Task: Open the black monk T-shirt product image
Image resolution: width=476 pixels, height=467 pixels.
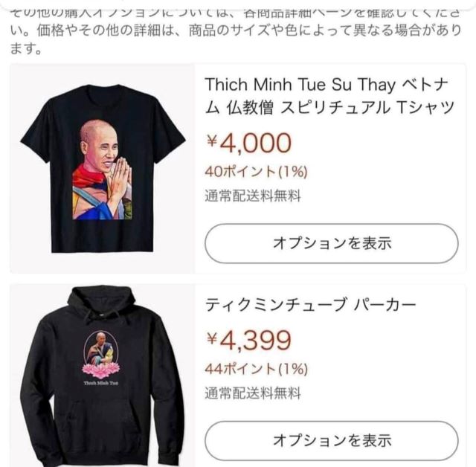Action: pos(103,168)
